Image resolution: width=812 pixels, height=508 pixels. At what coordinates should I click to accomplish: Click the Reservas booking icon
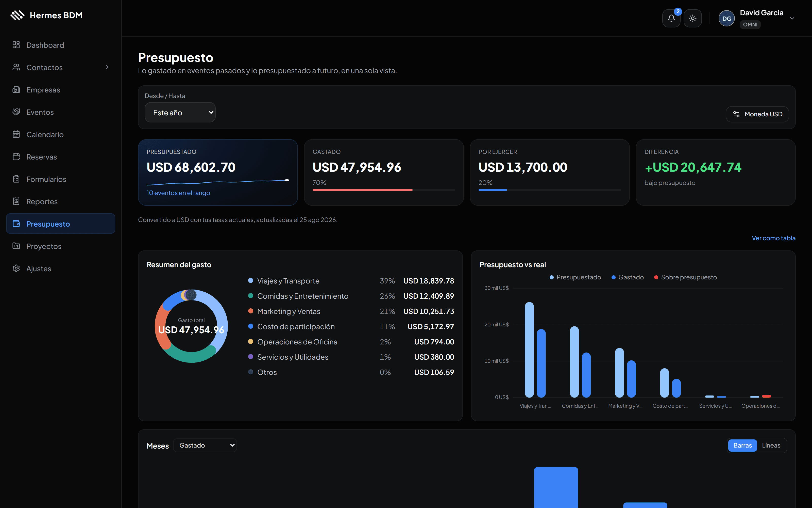16,156
